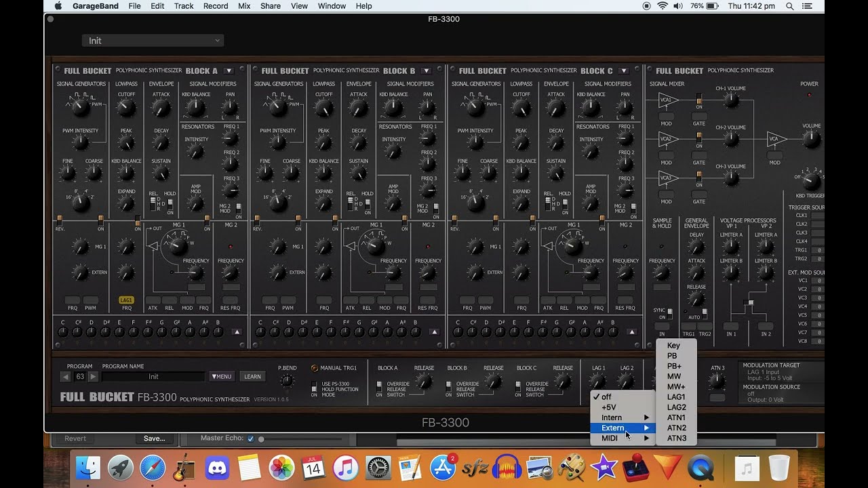
Task: Toggle Sample & Hold SYNC switch
Action: click(670, 313)
